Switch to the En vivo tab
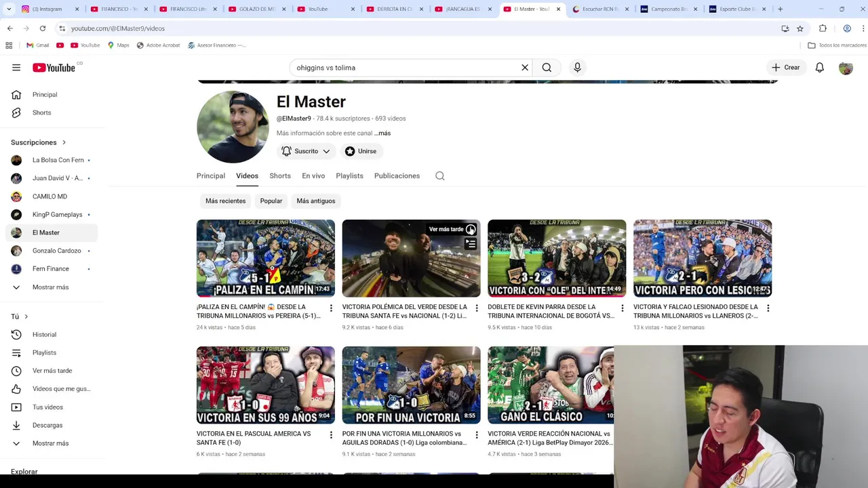 313,176
